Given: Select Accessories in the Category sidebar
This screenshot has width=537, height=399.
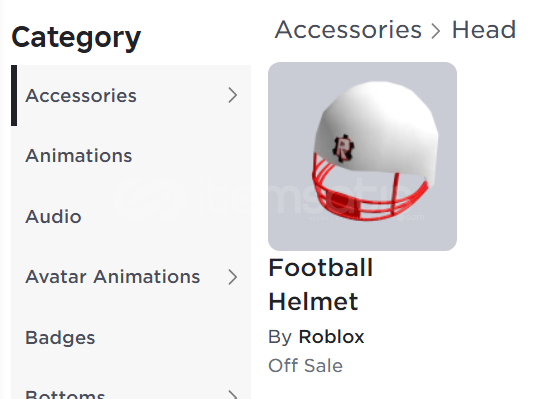Looking at the screenshot, I should (x=81, y=96).
